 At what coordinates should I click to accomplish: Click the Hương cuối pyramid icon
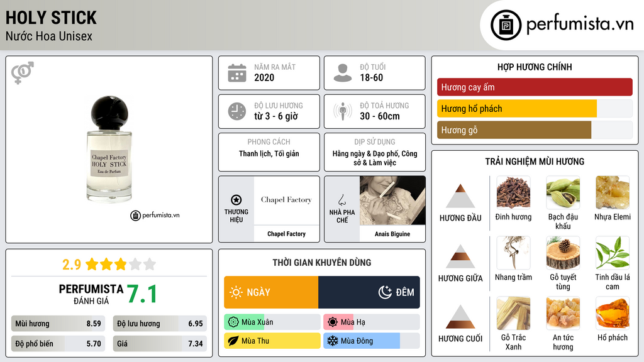[460, 317]
